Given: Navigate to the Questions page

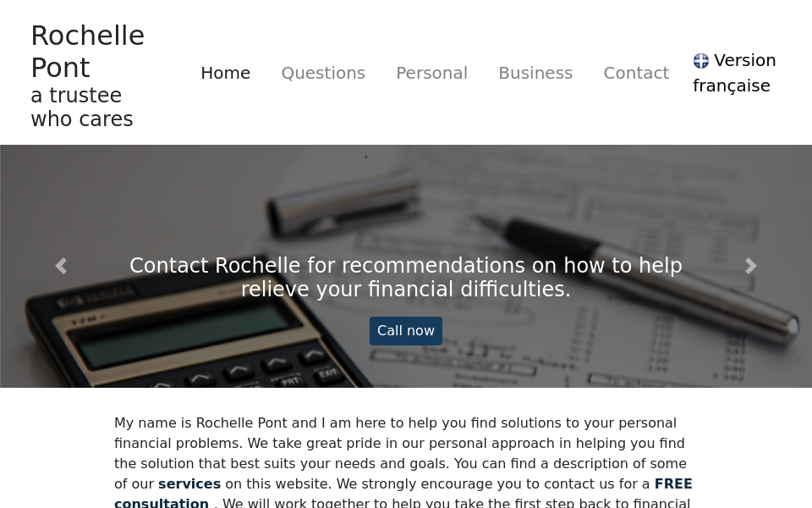Looking at the screenshot, I should pyautogui.click(x=323, y=73).
